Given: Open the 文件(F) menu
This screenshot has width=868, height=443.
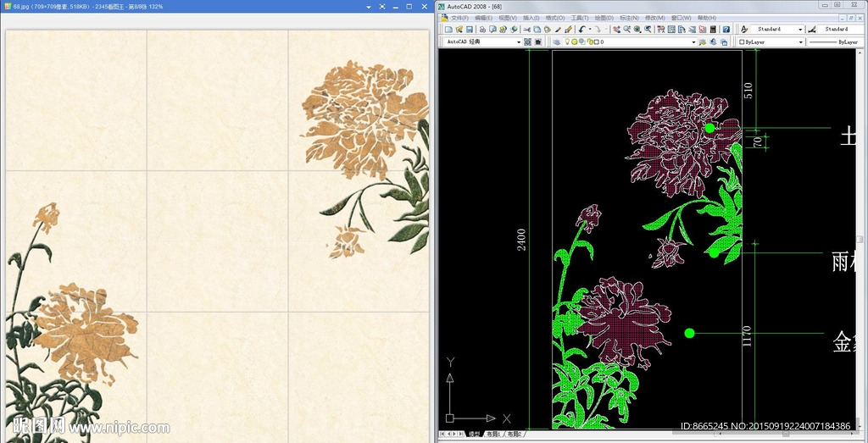Looking at the screenshot, I should coord(459,19).
